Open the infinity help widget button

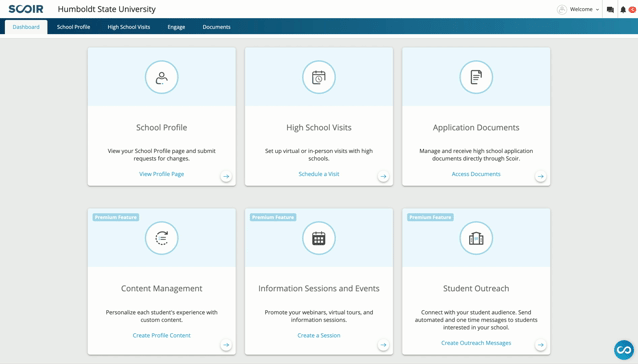pyautogui.click(x=624, y=350)
